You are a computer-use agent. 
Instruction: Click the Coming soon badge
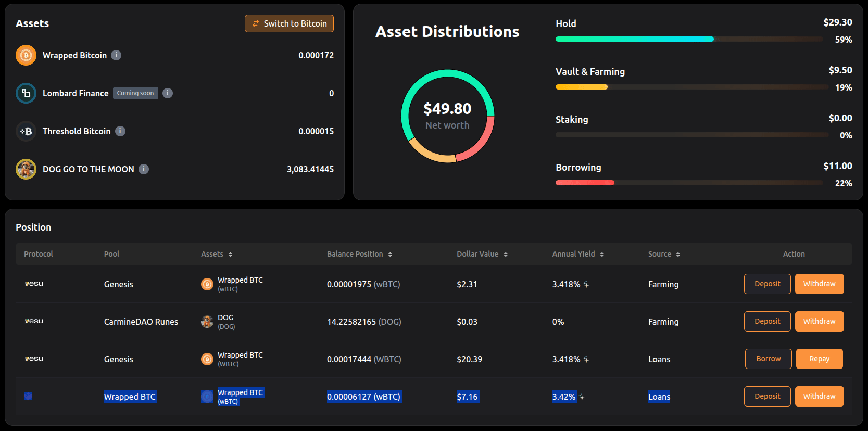click(x=135, y=93)
